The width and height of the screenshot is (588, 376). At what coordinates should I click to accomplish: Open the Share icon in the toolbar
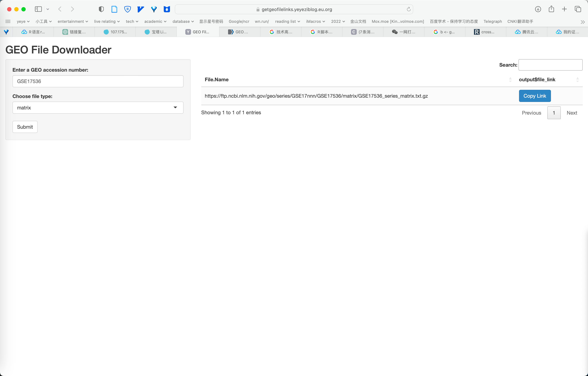coord(551,9)
